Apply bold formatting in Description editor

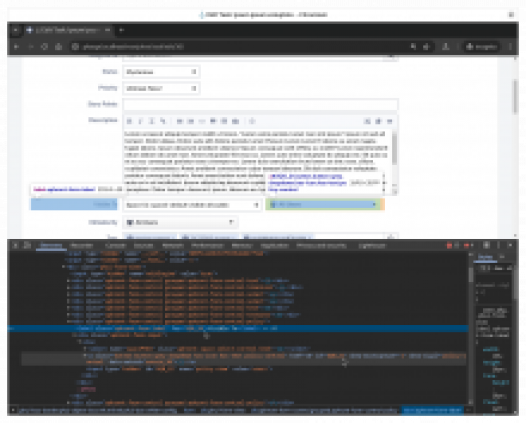(x=129, y=121)
